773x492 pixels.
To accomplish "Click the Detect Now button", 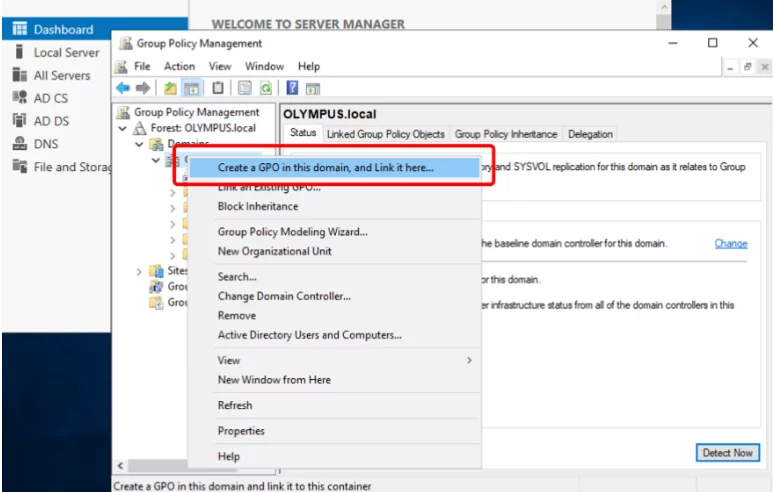I will coord(728,453).
